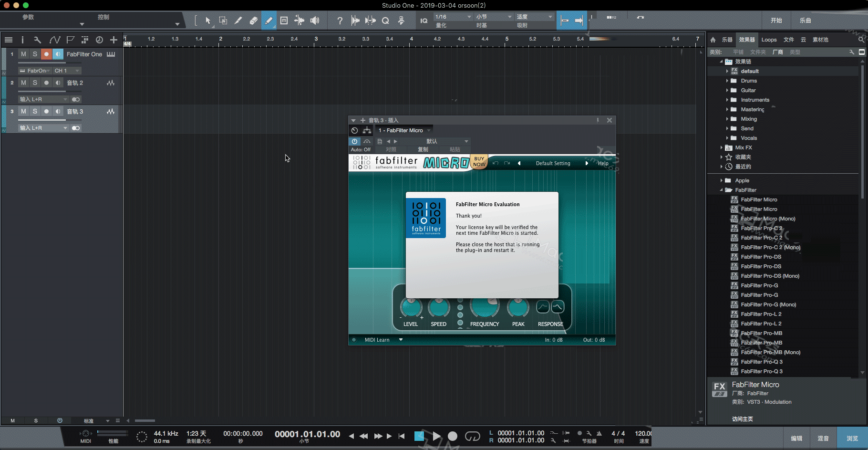Open the track list icon
This screenshot has width=868, height=450.
[x=8, y=40]
